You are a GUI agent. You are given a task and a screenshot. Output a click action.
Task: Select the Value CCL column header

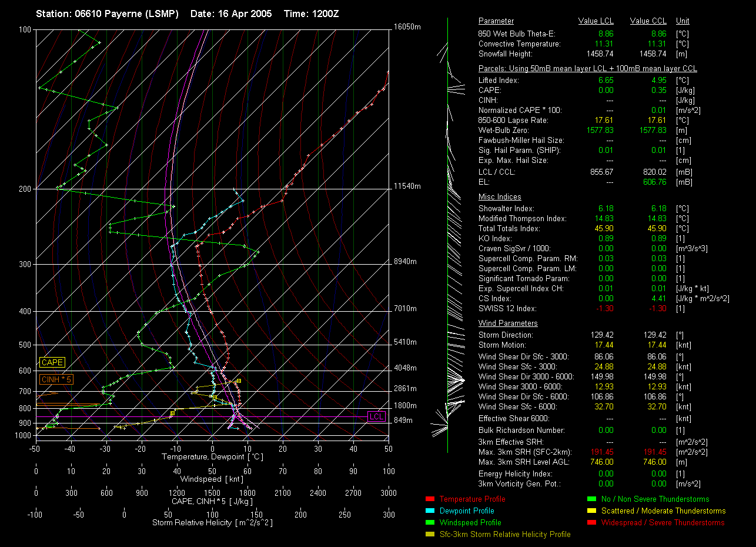648,21
